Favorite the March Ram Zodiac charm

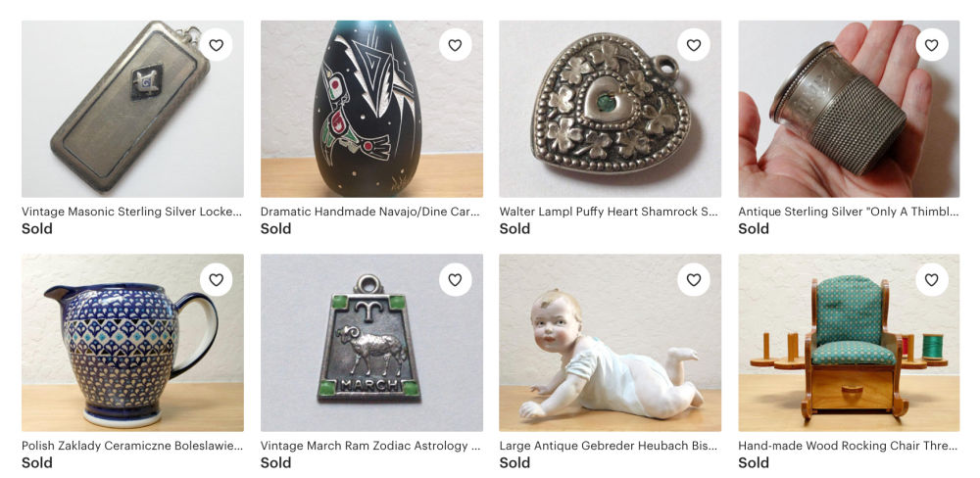pyautogui.click(x=455, y=279)
